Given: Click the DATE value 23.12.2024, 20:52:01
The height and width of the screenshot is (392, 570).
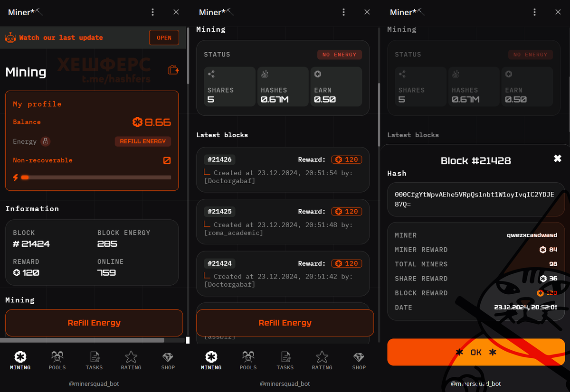Looking at the screenshot, I should click(526, 308).
